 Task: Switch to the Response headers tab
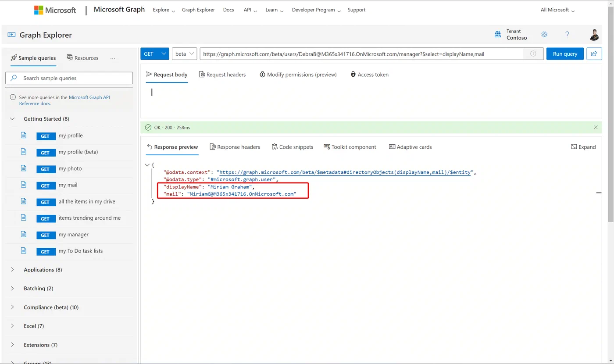click(235, 147)
